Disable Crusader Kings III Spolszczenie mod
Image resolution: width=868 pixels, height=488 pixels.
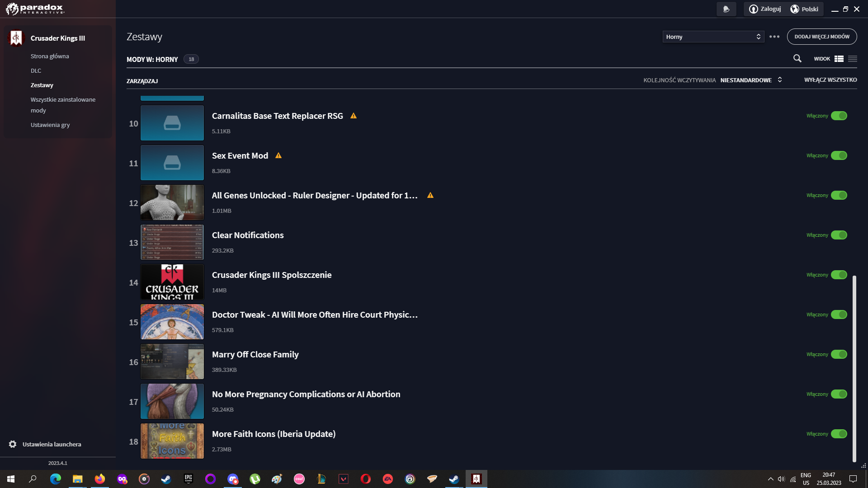pos(839,275)
